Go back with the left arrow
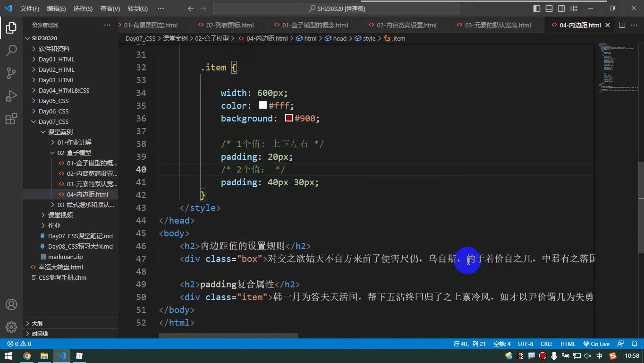644x363 pixels. (191, 9)
